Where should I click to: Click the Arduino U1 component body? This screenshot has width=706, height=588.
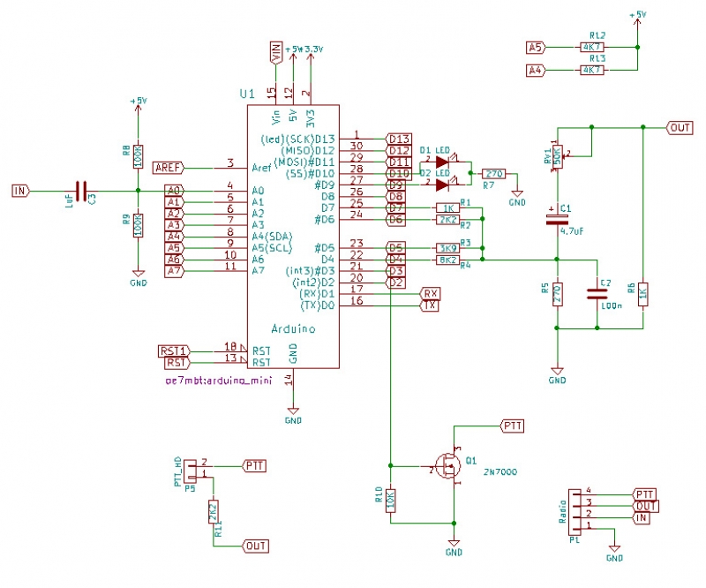[x=293, y=237]
